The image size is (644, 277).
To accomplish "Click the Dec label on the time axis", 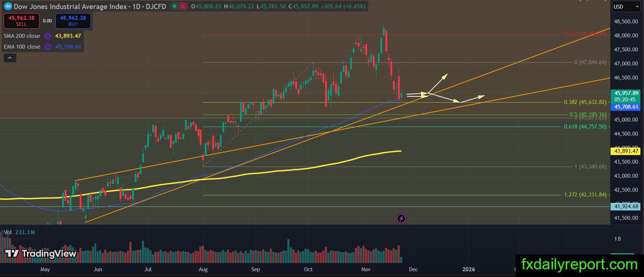I will click(x=413, y=269).
